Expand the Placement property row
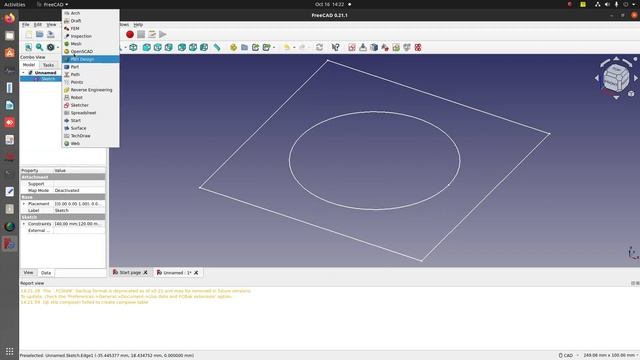The width and height of the screenshot is (640, 360). coord(24,204)
